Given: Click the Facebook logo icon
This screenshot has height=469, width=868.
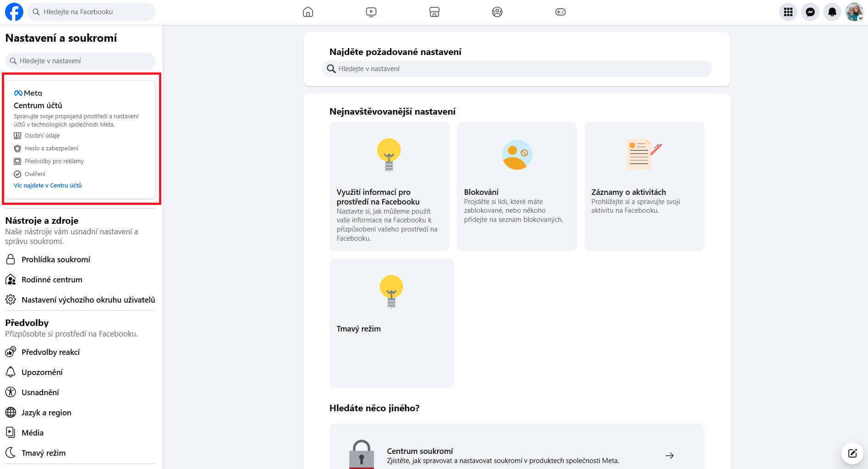Looking at the screenshot, I should click(14, 12).
